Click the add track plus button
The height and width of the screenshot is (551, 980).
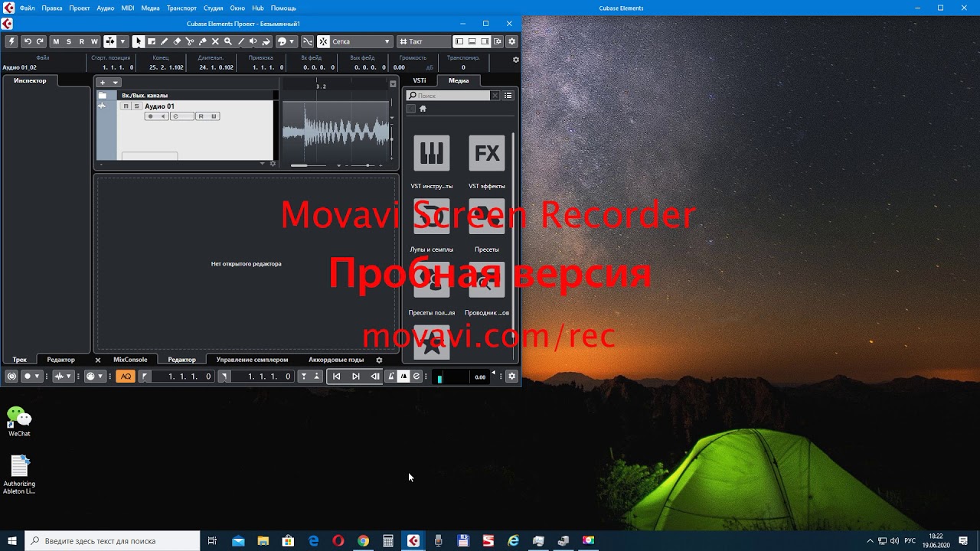(103, 83)
